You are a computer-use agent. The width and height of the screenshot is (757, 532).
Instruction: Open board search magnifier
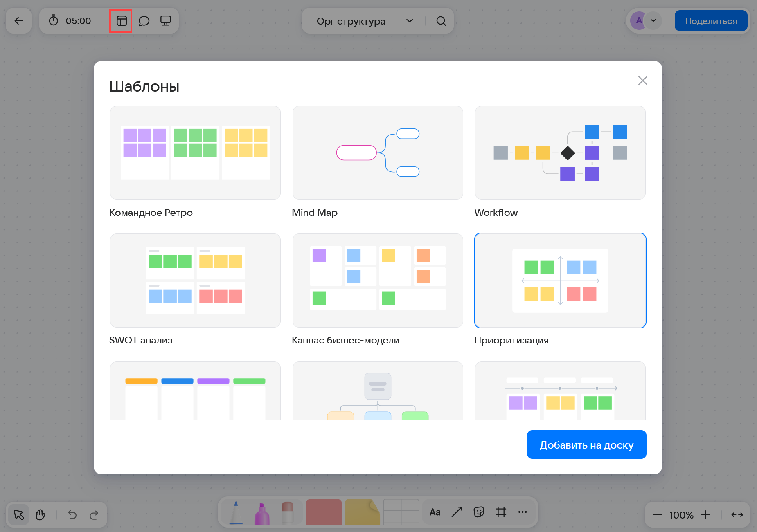coord(441,21)
